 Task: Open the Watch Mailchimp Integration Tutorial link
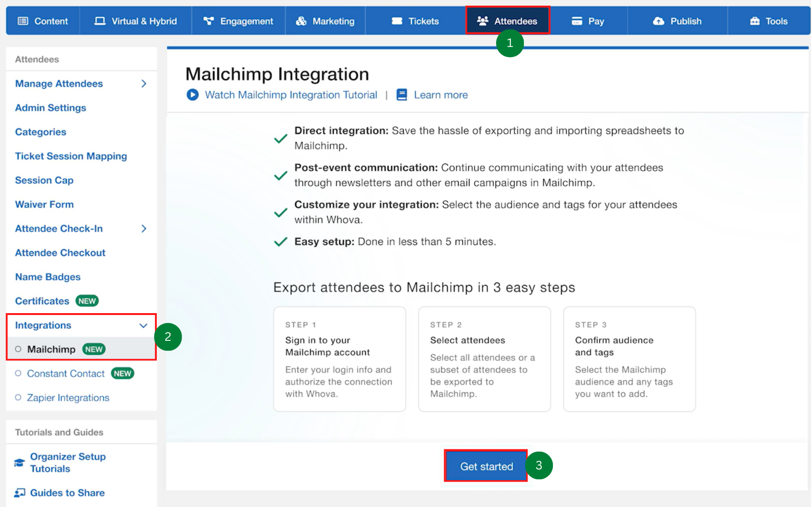click(291, 94)
